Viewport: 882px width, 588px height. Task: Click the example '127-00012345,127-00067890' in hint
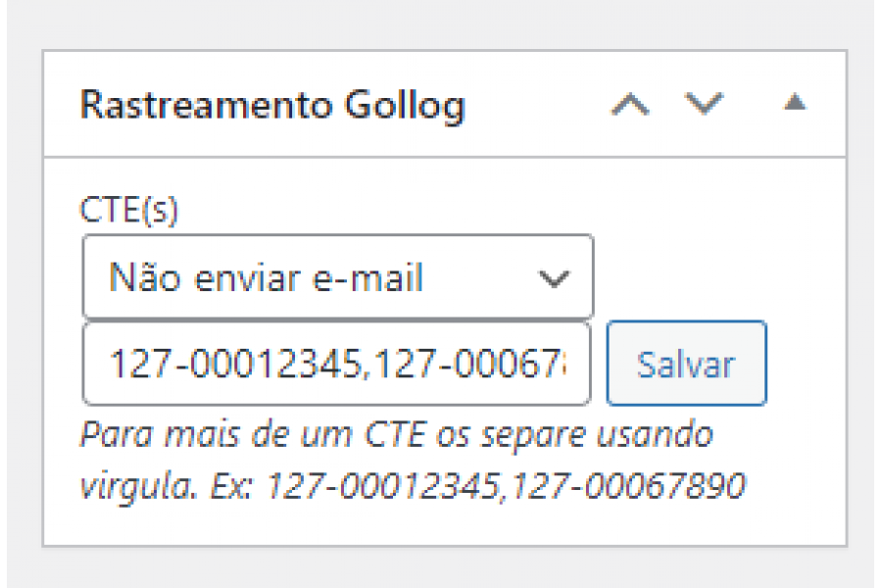[x=506, y=486]
